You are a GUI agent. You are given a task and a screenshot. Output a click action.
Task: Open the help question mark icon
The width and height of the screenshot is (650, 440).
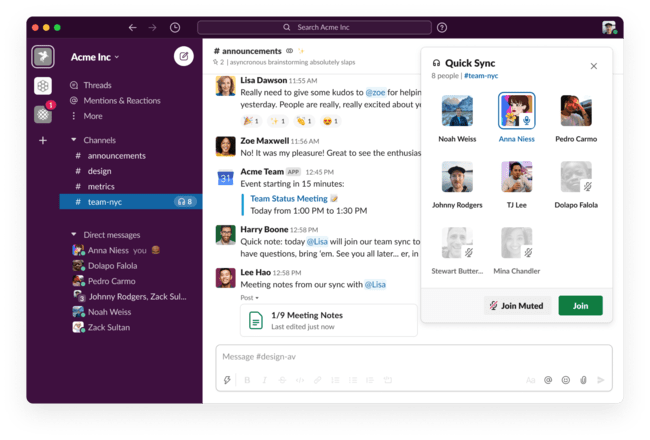(442, 27)
